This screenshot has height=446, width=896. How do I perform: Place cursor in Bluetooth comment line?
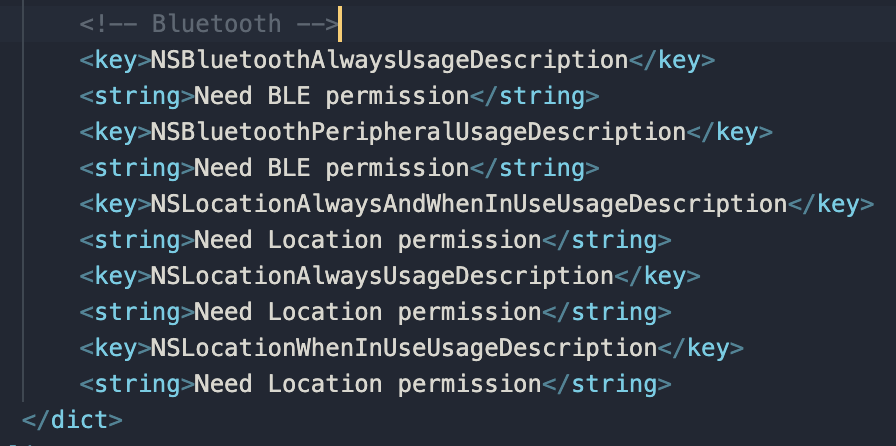tap(448, 24)
